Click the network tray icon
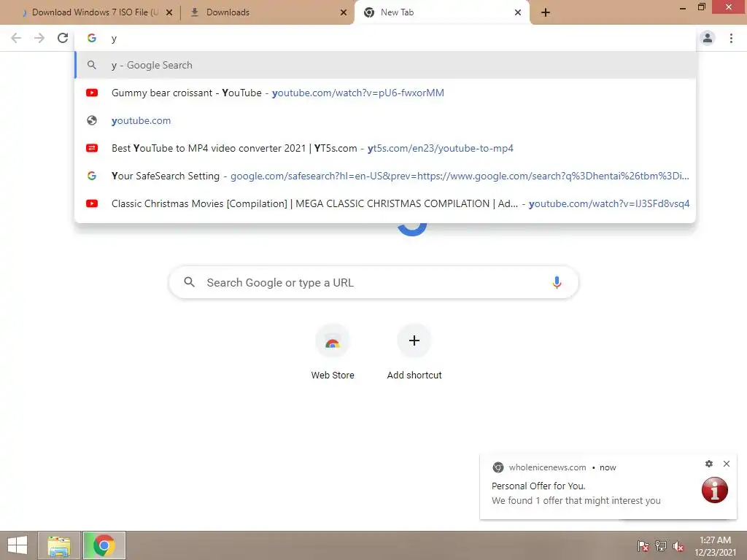 [661, 545]
